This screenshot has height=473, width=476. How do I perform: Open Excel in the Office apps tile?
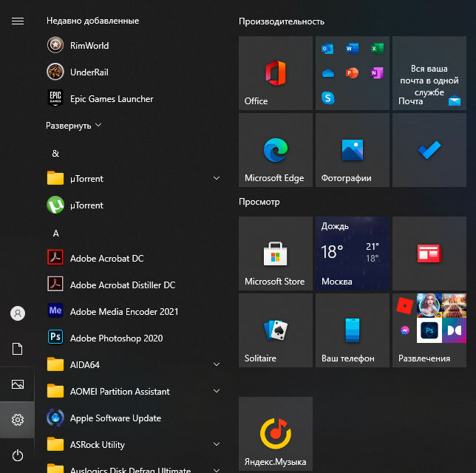click(377, 49)
